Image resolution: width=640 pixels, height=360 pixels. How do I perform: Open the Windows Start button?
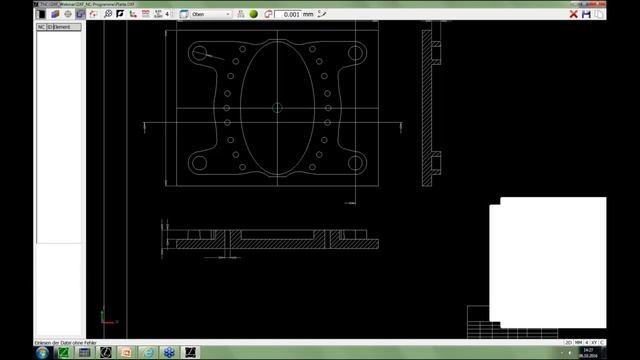42,353
